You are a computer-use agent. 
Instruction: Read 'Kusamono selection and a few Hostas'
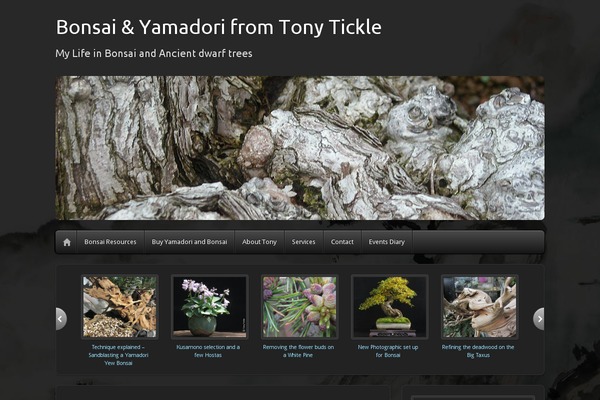click(x=208, y=351)
